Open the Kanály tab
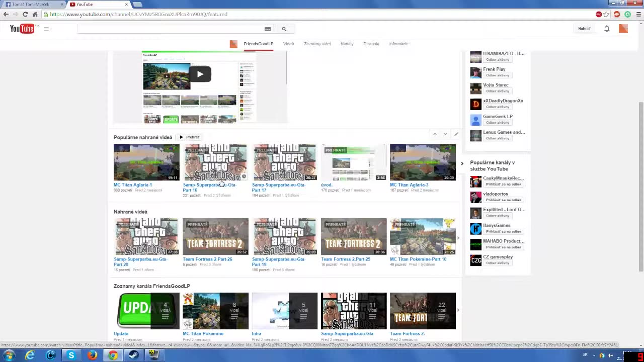Viewport: 644px width, 362px height. [x=347, y=44]
